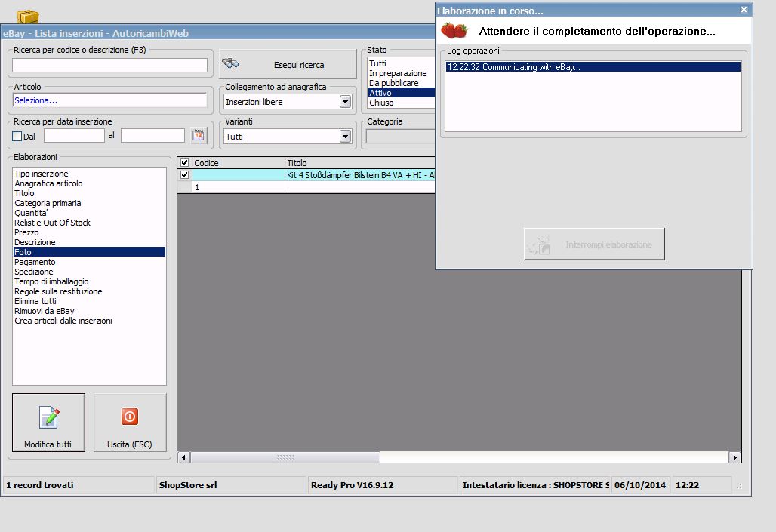Open the calendar date picker icon
The height and width of the screenshot is (532, 776).
pyautogui.click(x=199, y=134)
